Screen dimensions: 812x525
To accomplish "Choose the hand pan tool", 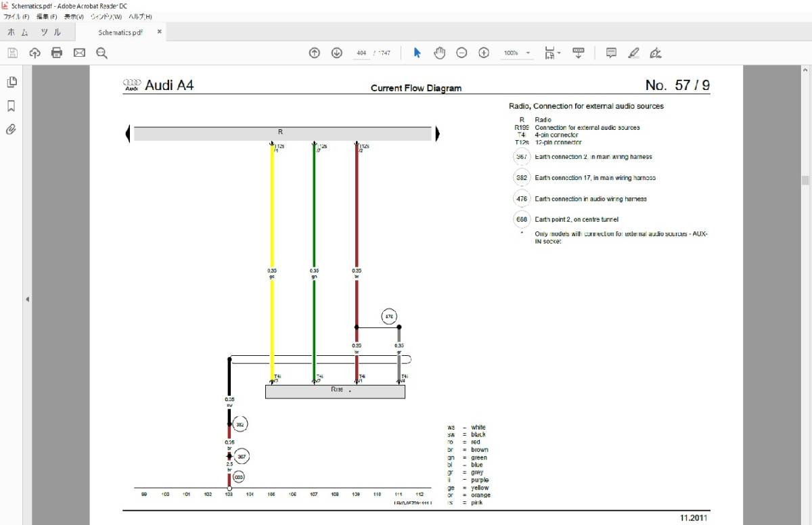I will 439,53.
